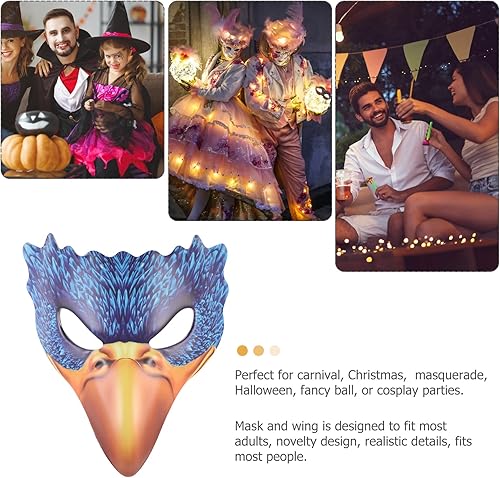This screenshot has height=478, width=500.
Task: Click the right eye hole of mask
Action: 173,327
